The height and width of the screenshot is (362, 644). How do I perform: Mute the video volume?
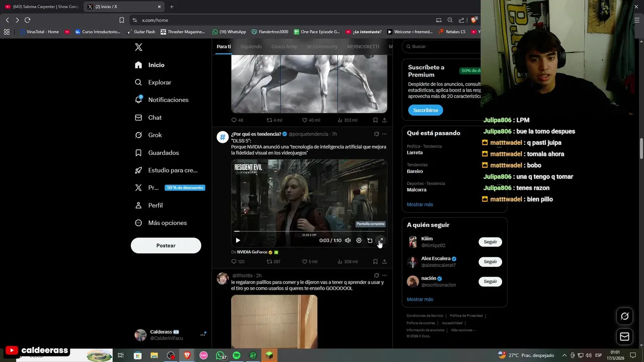[348, 240]
